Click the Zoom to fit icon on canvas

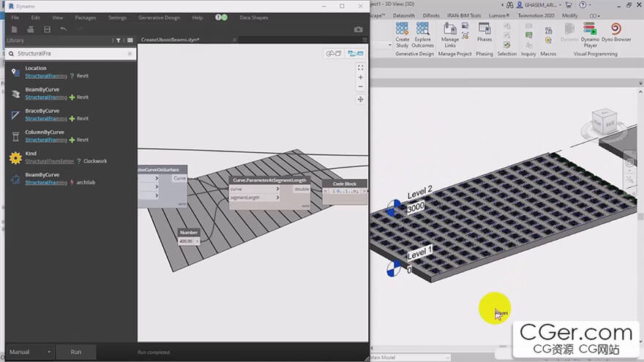(360, 68)
